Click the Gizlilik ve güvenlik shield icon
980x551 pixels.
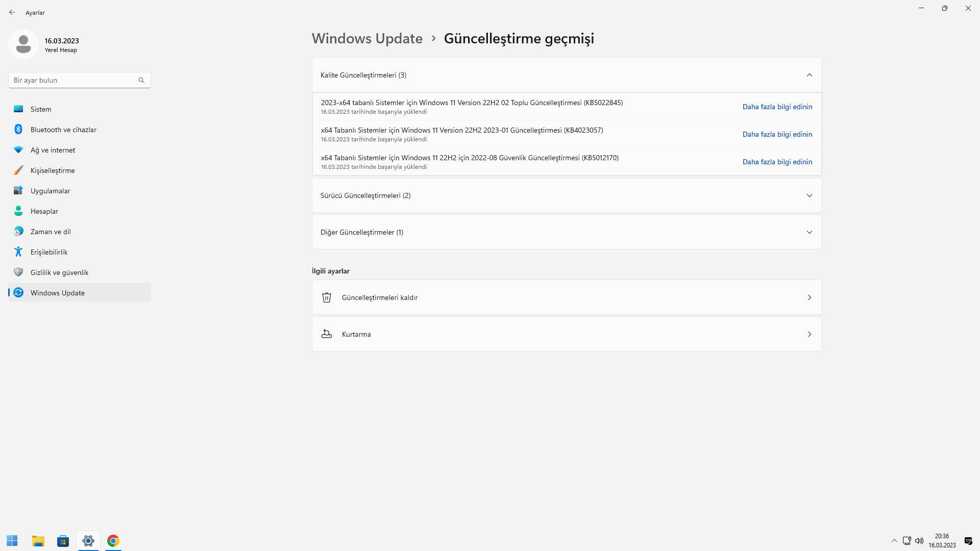[18, 272]
